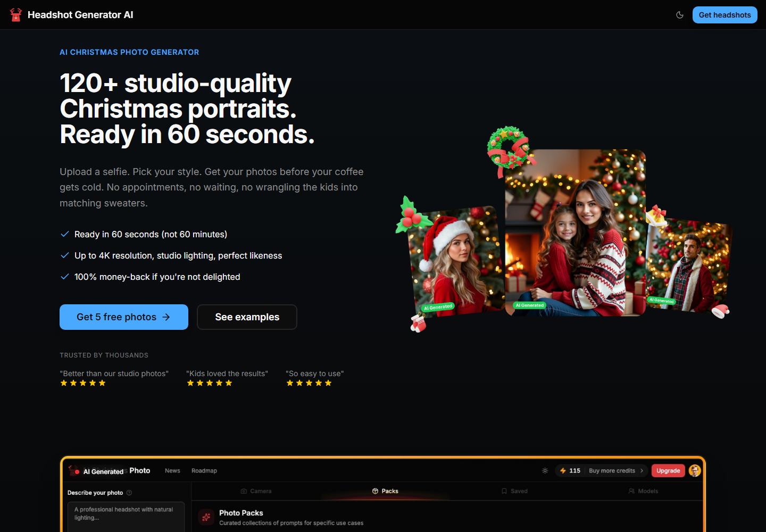766x532 pixels.
Task: Click the checkmark beside 100% money-back
Action: [65, 277]
